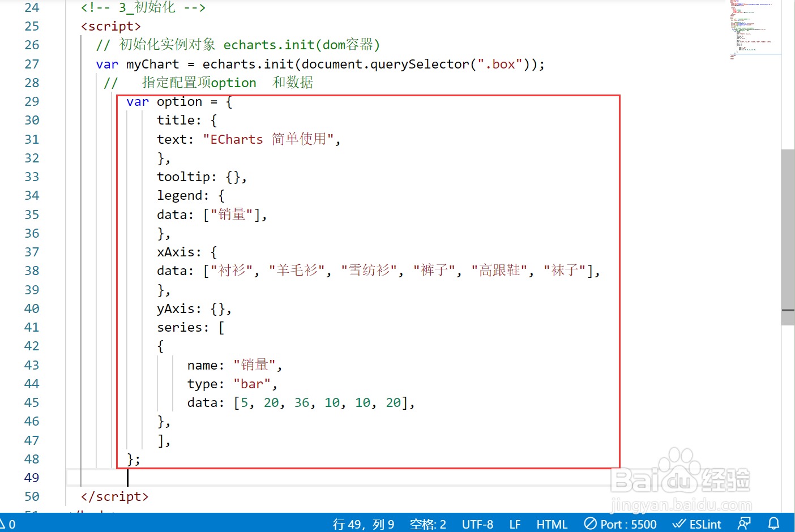
Task: Click the ESLint status indicator
Action: [x=697, y=524]
